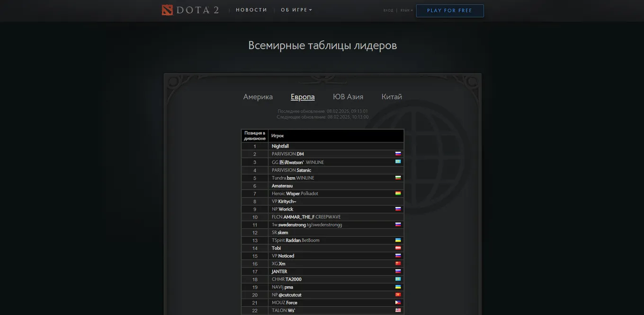Click rank number 22 cell
Image resolution: width=644 pixels, height=315 pixels.
pos(255,310)
